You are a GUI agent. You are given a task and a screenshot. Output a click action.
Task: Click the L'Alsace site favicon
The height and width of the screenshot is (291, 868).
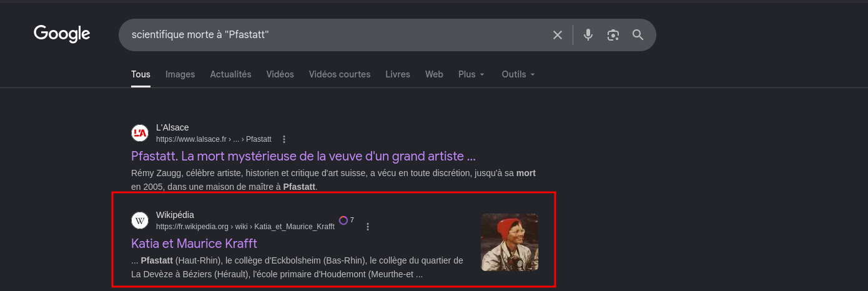(x=140, y=133)
